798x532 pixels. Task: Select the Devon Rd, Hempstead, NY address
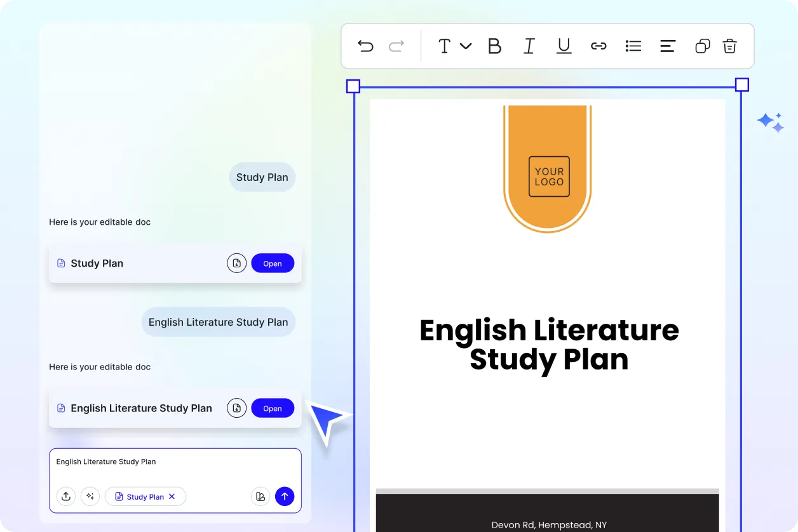(x=549, y=525)
